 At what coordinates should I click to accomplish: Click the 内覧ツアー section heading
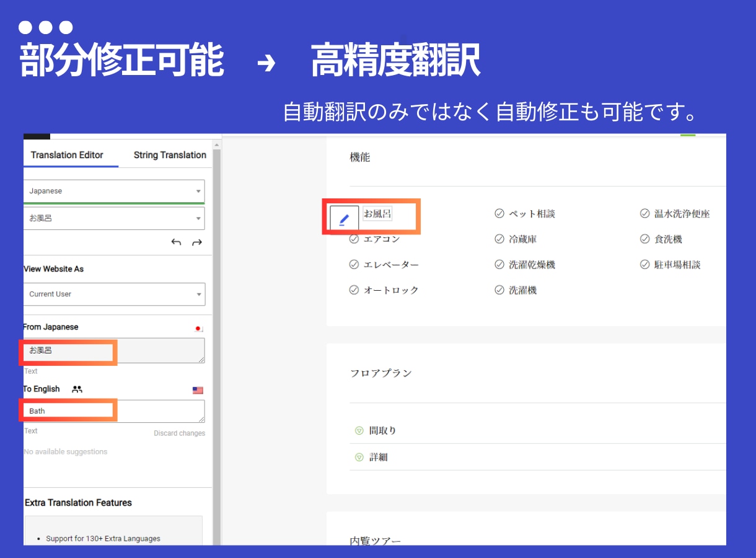376,541
